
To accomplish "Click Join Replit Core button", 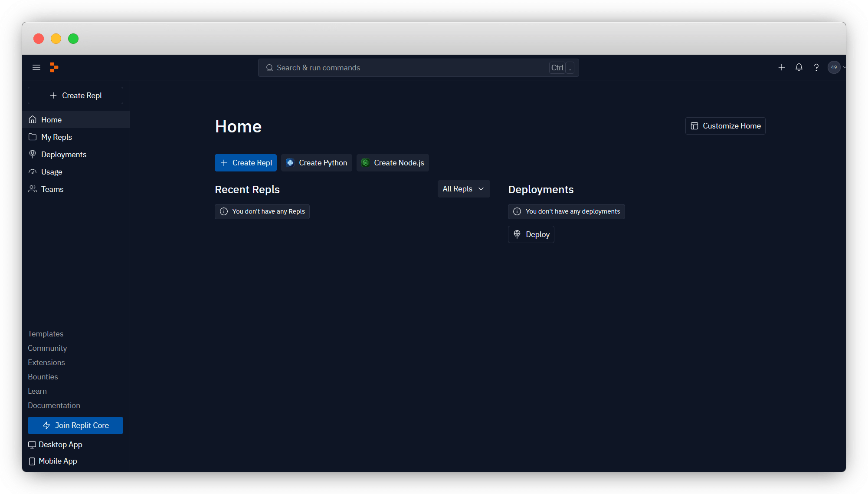I will coord(75,425).
